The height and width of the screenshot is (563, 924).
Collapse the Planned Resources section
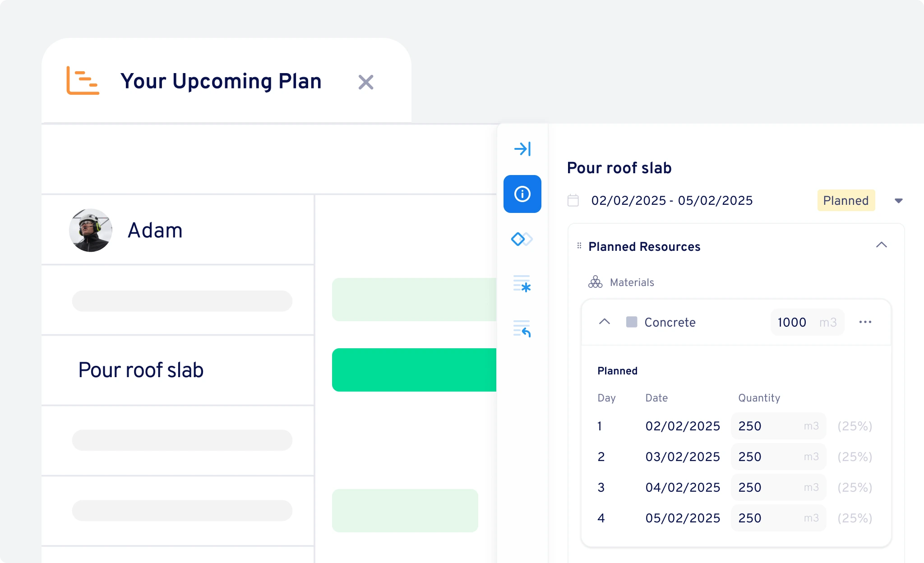tap(881, 245)
